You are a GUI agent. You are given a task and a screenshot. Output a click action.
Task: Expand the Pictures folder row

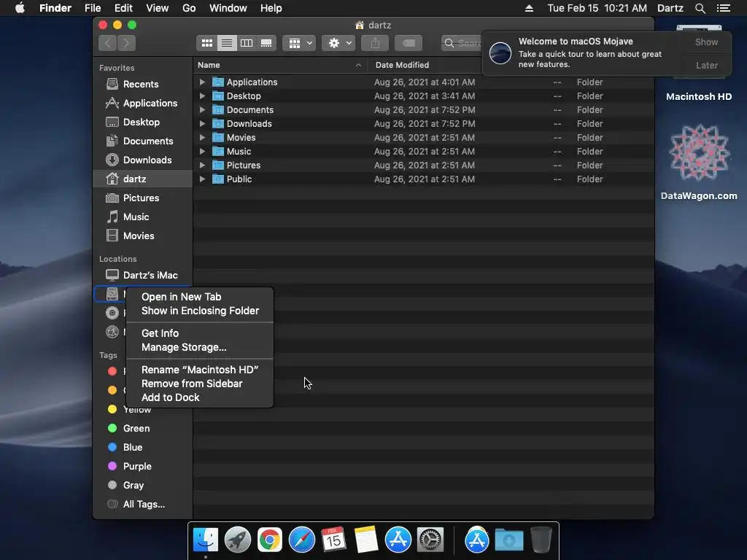tap(202, 166)
